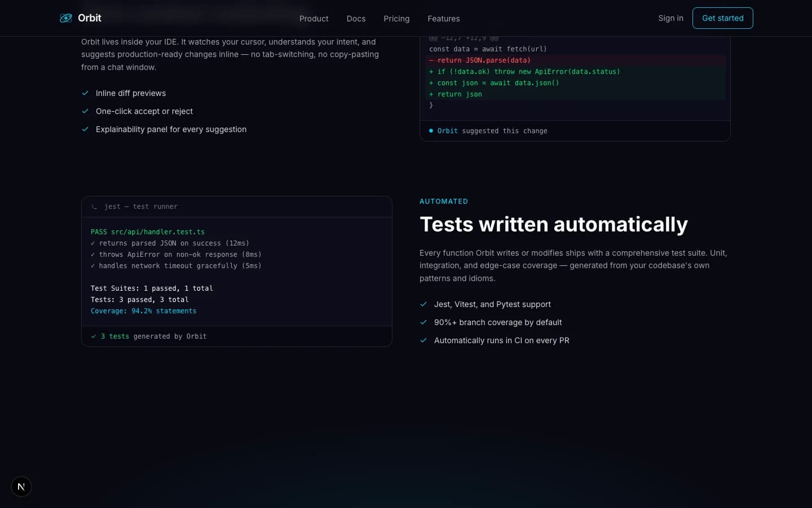Click the checkmark beside Explainability panel for every suggestion
Screen dimensions: 812x508
(x=85, y=129)
